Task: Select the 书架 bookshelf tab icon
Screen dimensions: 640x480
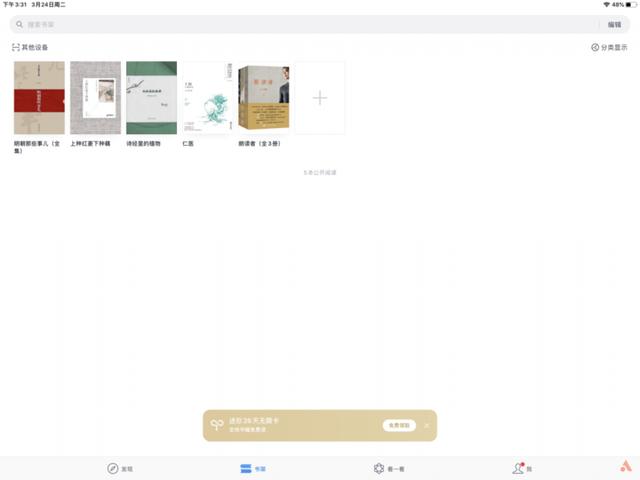Action: tap(246, 468)
